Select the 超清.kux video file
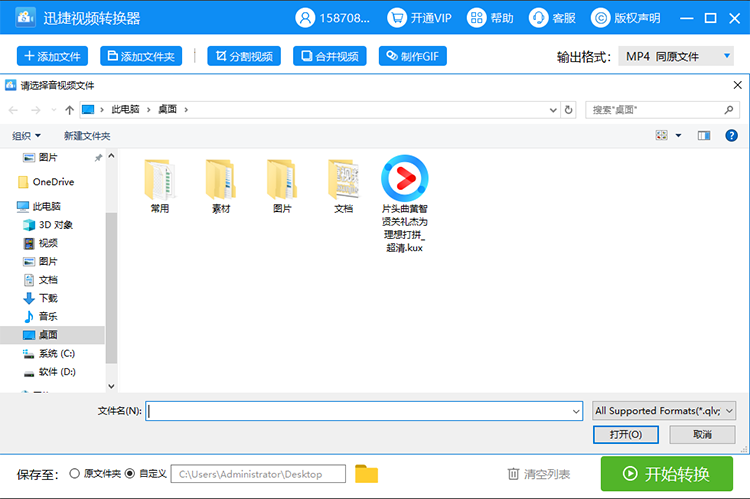750x499 pixels. [x=405, y=204]
